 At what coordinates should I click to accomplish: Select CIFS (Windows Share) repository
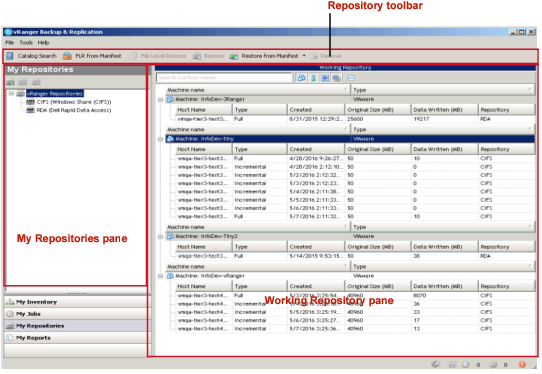74,102
